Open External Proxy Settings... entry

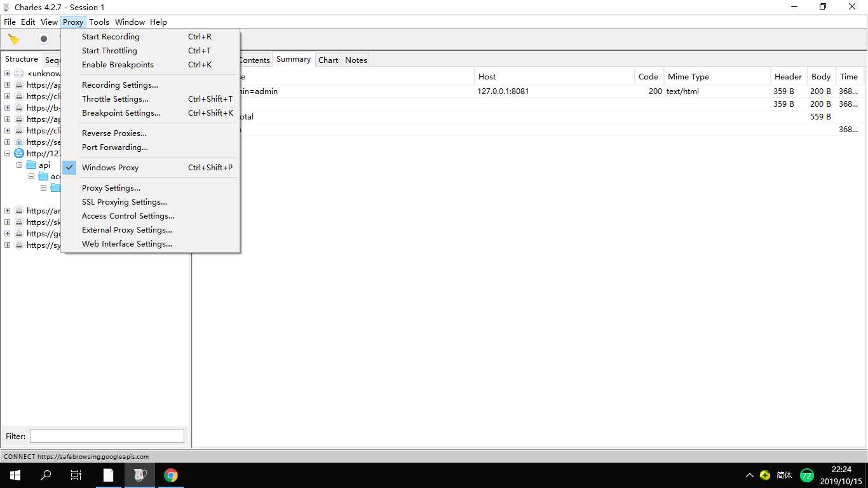coord(151,230)
